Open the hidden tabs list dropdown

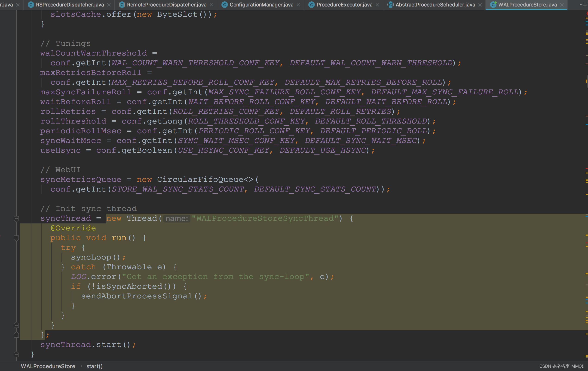tap(583, 5)
